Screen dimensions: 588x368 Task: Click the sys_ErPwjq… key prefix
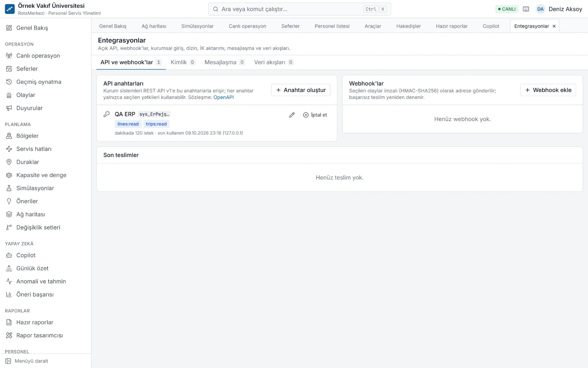[x=154, y=114]
